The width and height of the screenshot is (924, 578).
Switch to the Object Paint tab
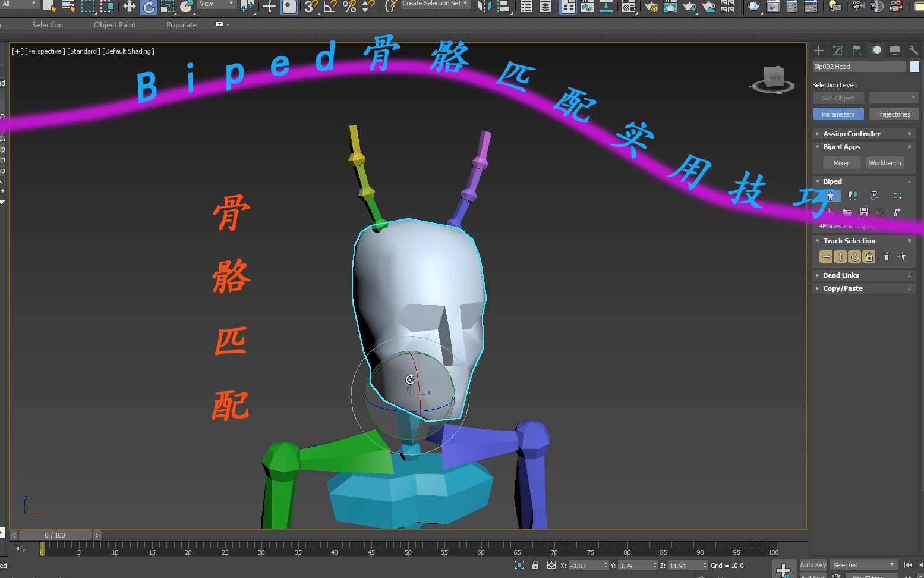[x=115, y=24]
